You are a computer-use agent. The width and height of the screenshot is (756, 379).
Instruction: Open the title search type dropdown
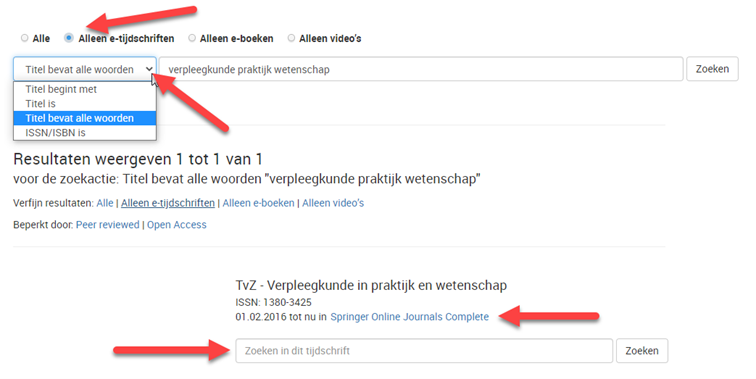click(85, 69)
